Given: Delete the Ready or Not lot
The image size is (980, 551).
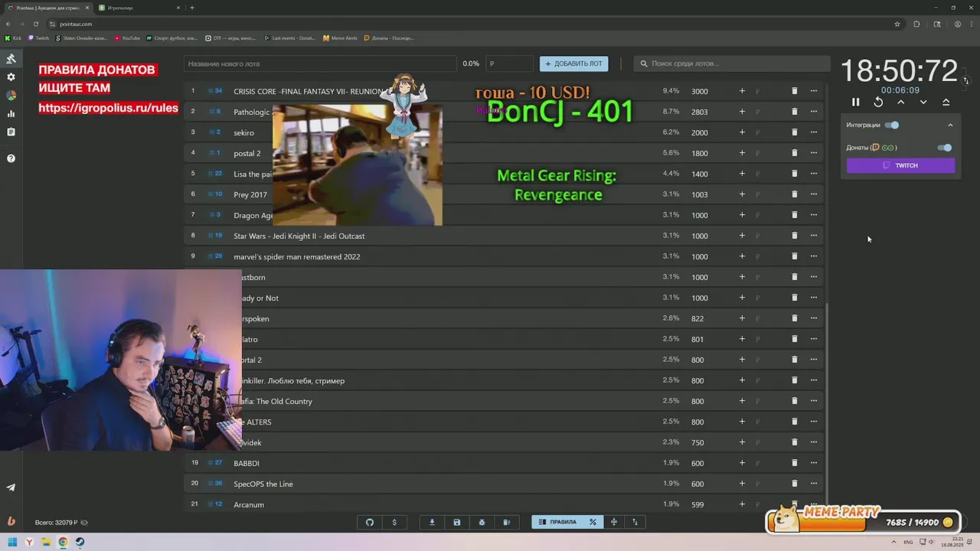Looking at the screenshot, I should click(794, 298).
